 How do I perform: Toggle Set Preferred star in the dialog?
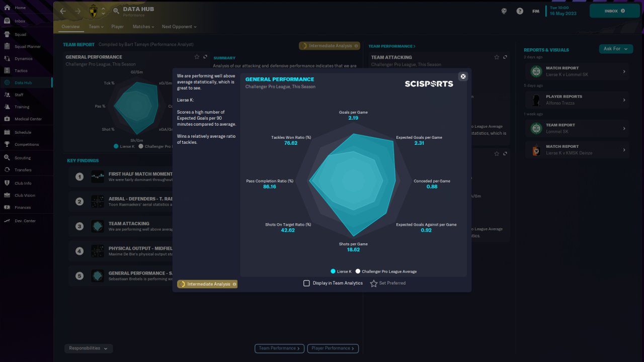coord(374,284)
